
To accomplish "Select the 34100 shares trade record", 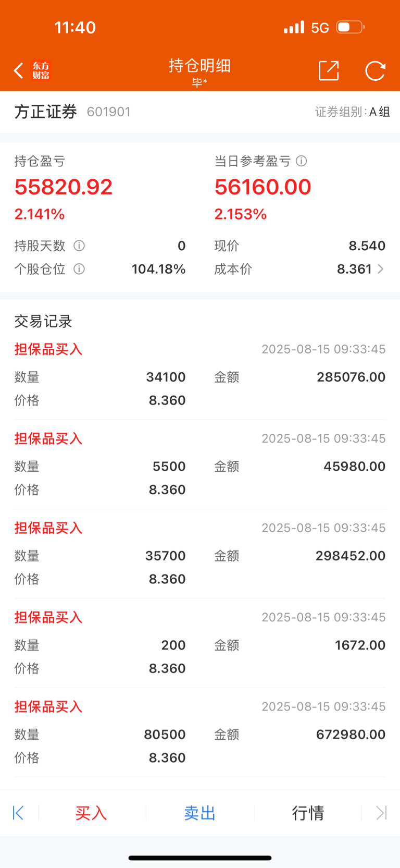I will pyautogui.click(x=200, y=375).
